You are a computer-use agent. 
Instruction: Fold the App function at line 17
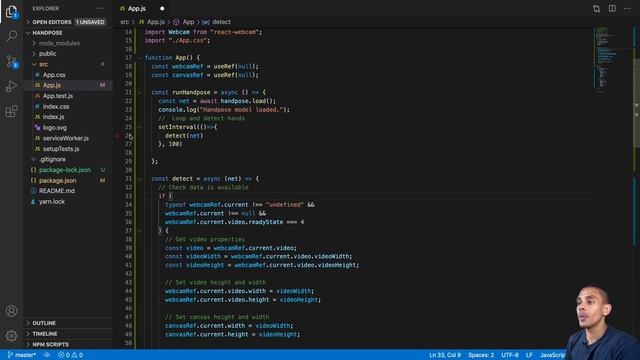pos(139,58)
